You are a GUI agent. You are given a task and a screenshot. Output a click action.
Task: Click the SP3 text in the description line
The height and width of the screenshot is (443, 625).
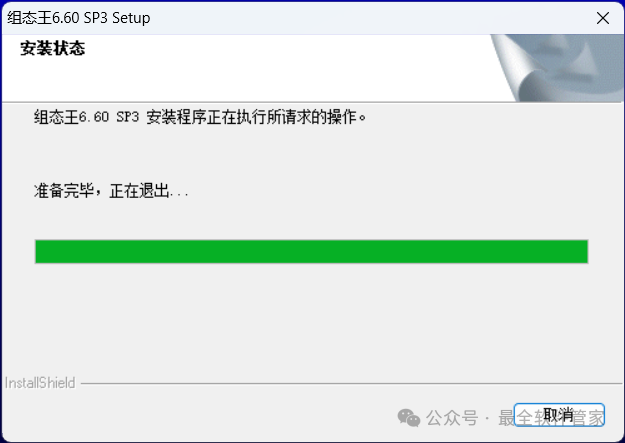click(x=128, y=117)
